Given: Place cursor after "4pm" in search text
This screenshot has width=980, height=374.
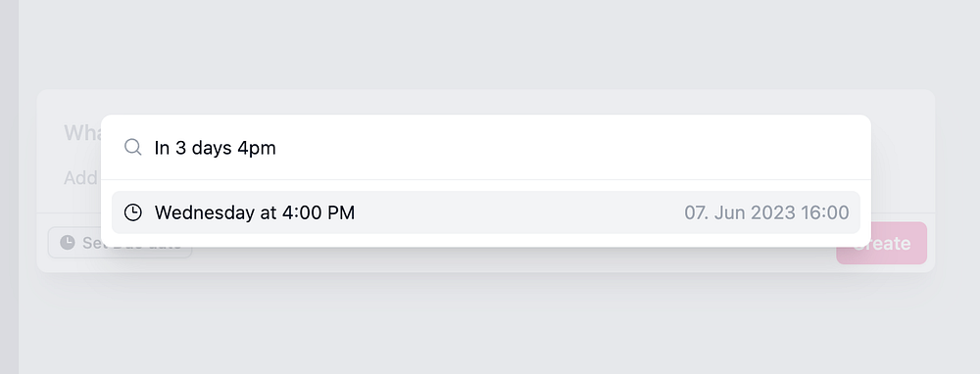Looking at the screenshot, I should [276, 148].
